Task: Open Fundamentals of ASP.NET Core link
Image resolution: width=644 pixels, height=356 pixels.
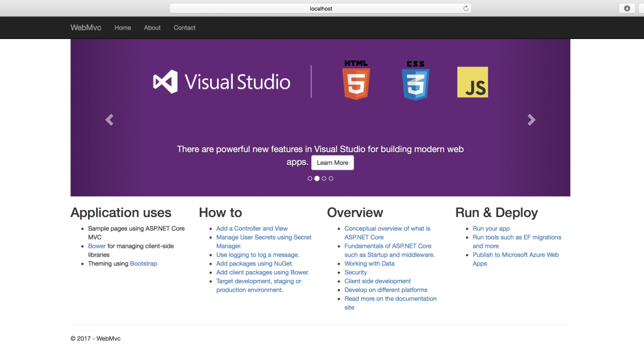Action: pyautogui.click(x=389, y=250)
